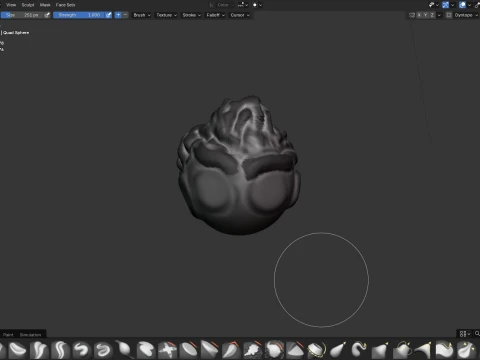
Task: Expand the Falloff settings dropdown
Action: tap(215, 15)
